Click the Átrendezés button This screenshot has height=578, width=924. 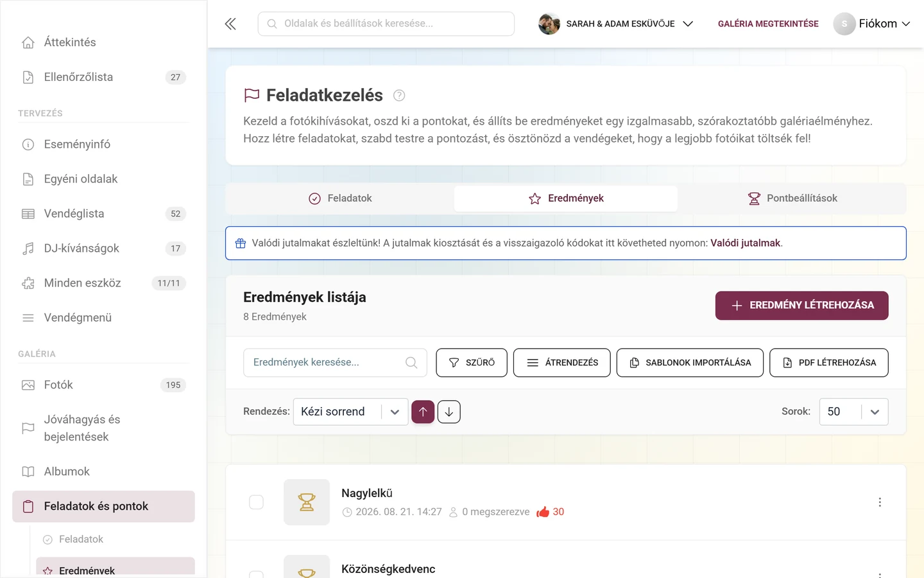coord(562,363)
